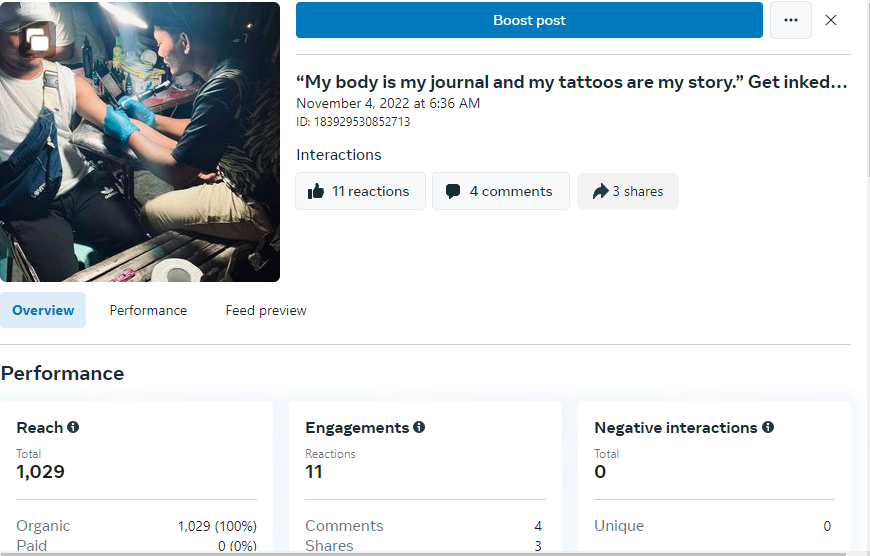
Task: Click the Negative interactions info icon
Action: (768, 427)
